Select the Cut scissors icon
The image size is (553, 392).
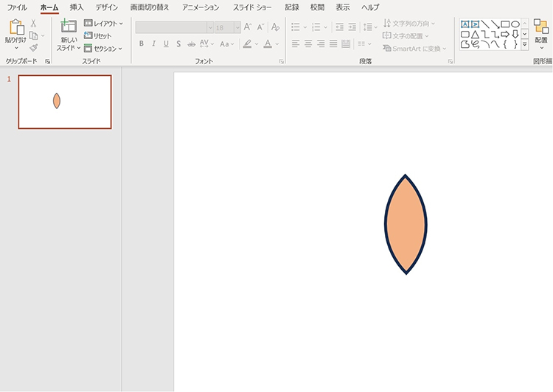(33, 24)
